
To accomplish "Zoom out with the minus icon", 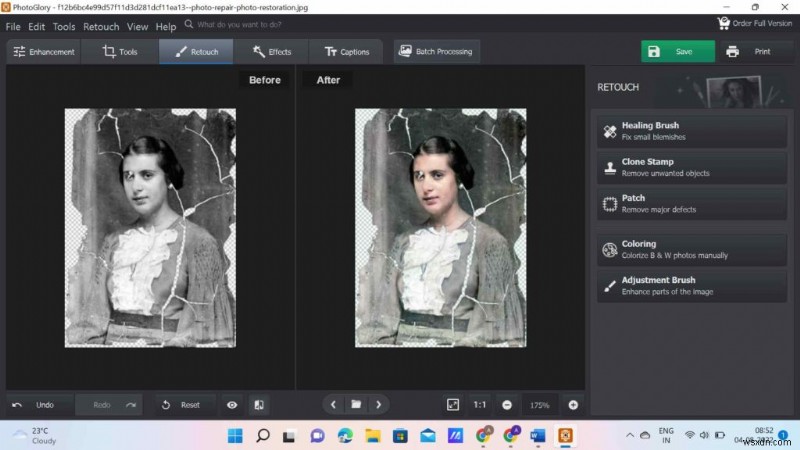I will (507, 405).
